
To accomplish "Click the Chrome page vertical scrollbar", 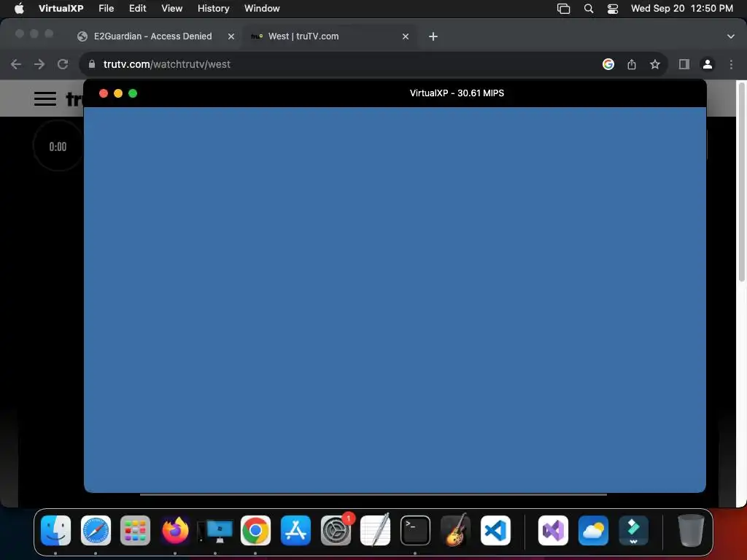I will (741, 183).
